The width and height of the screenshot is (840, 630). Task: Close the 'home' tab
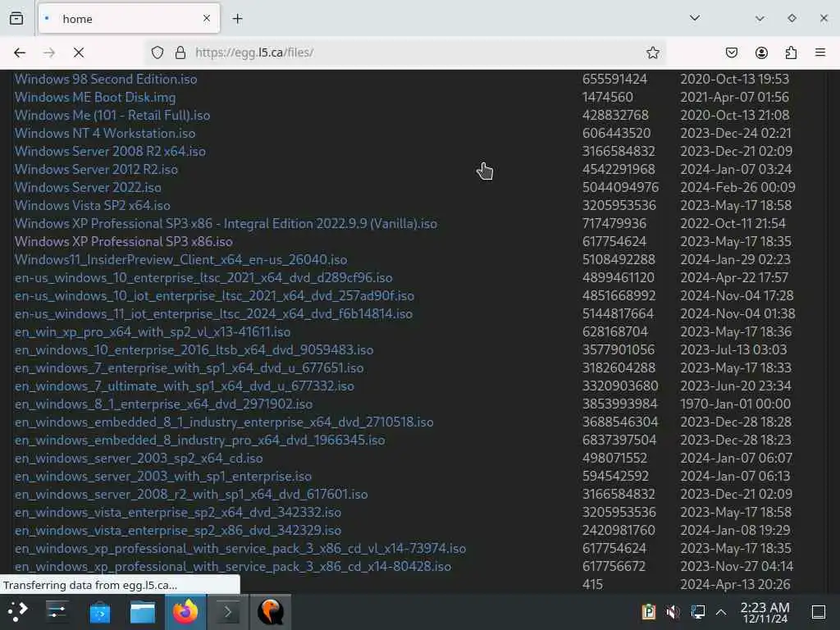click(207, 19)
